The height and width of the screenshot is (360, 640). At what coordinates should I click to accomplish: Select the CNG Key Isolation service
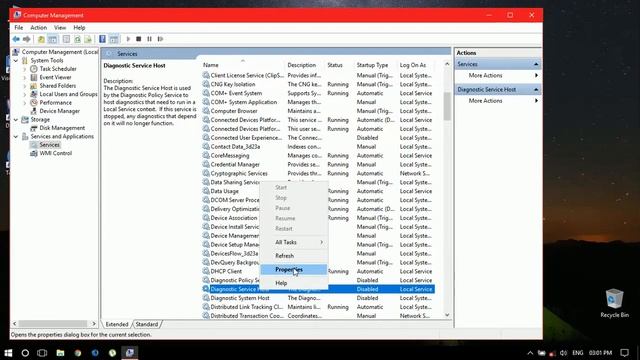[318, 84]
